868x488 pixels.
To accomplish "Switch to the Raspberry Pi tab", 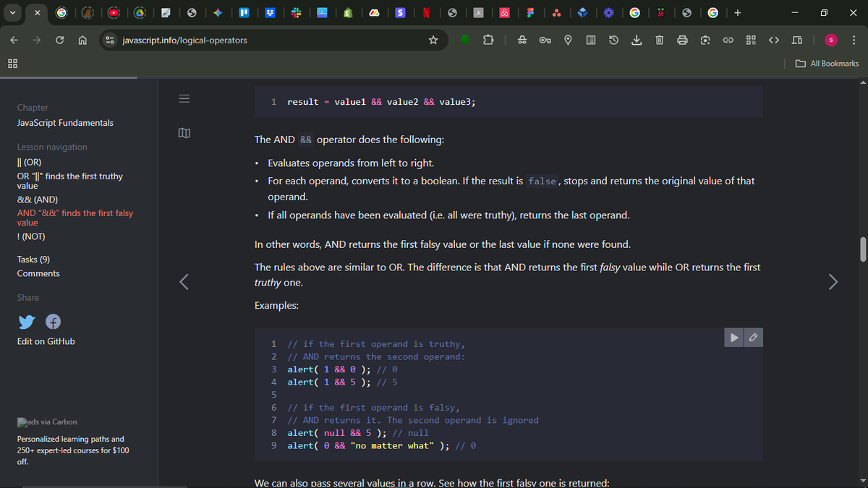I will [661, 12].
